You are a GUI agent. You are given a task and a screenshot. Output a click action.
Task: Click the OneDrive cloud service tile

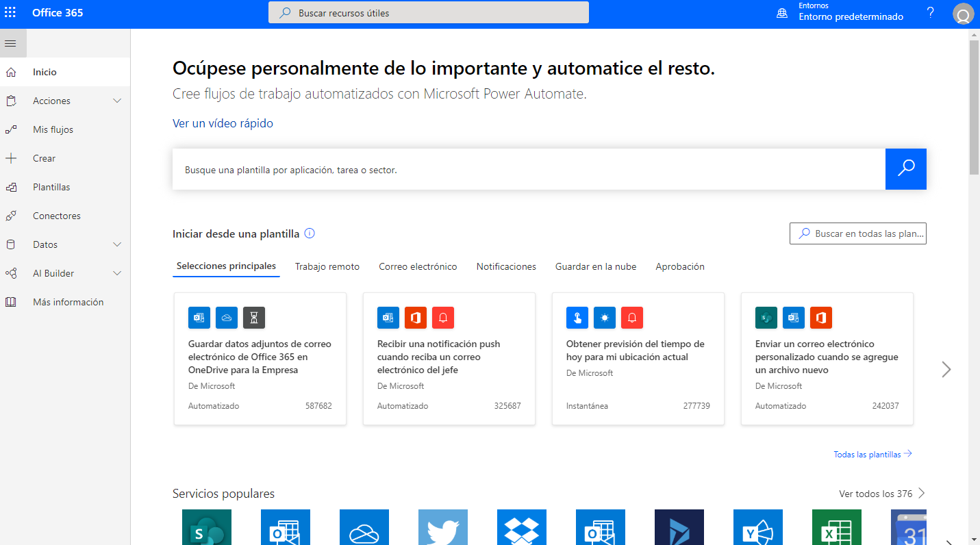pyautogui.click(x=364, y=527)
